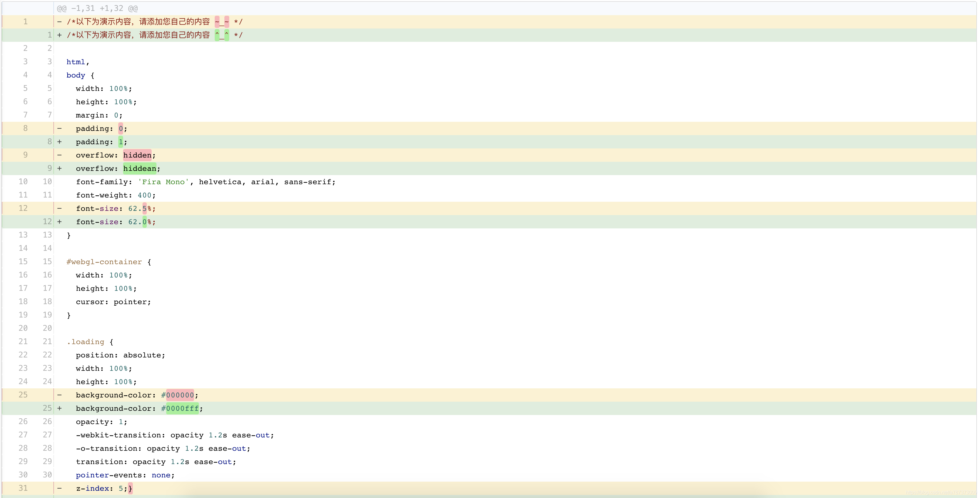Click the 'font-weight: 400;' line

pos(116,195)
